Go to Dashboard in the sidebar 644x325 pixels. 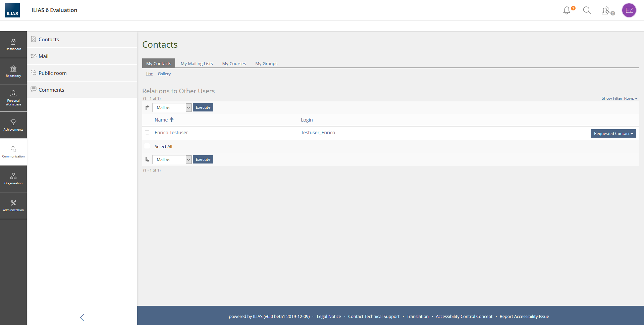13,45
